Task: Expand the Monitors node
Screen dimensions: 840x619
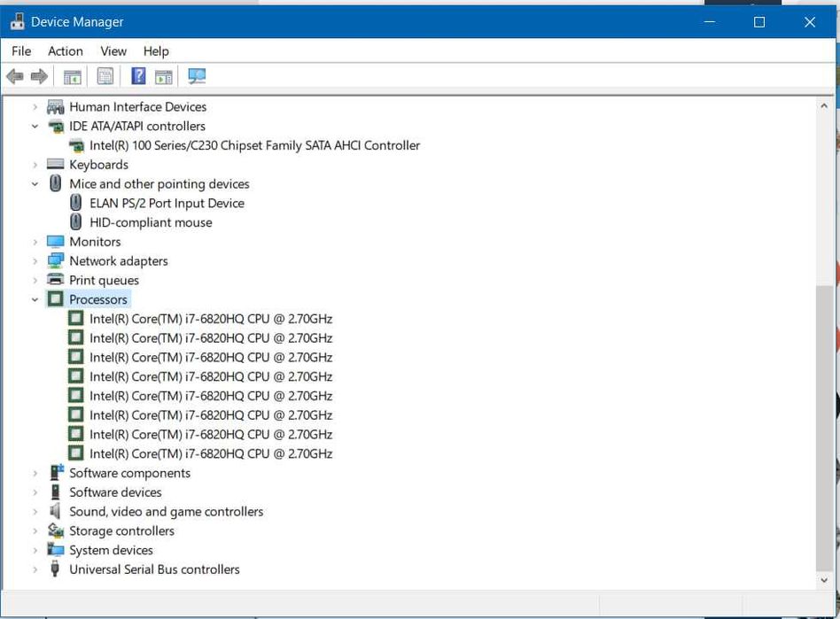Action: coord(35,242)
